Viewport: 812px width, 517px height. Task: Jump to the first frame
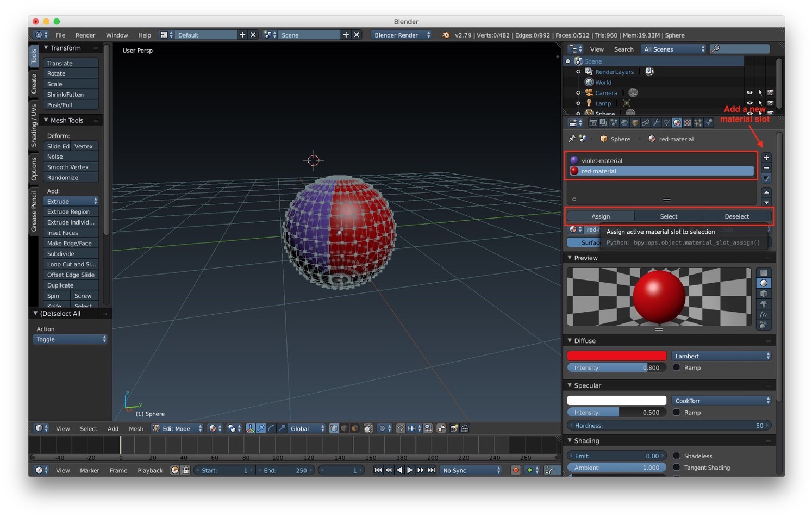(378, 470)
